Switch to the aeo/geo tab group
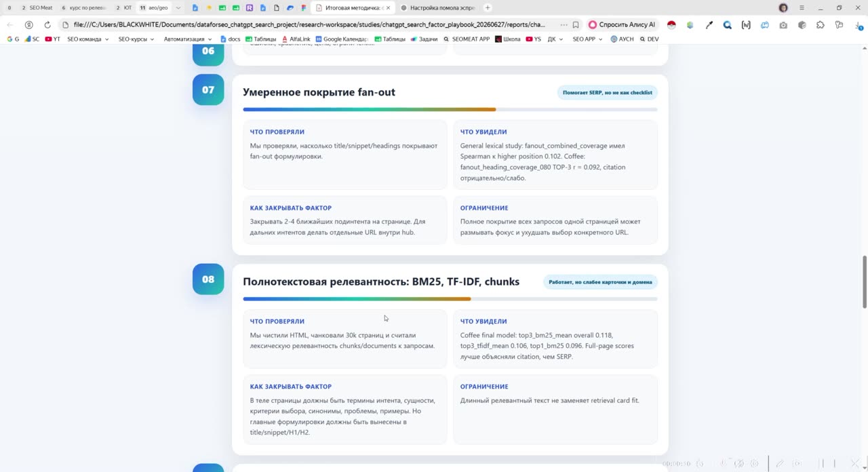Image resolution: width=868 pixels, height=472 pixels. pyautogui.click(x=154, y=7)
